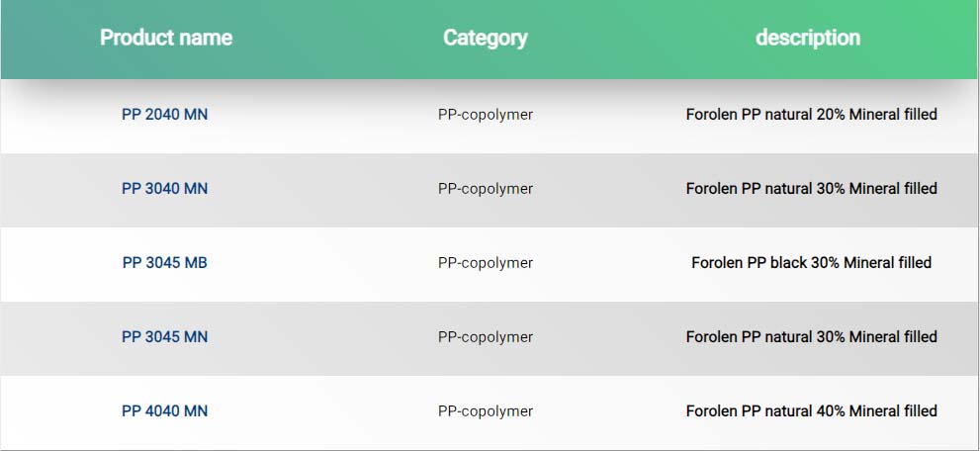Sort by the Product name column header
The height and width of the screenshot is (451, 980).
coord(166,39)
